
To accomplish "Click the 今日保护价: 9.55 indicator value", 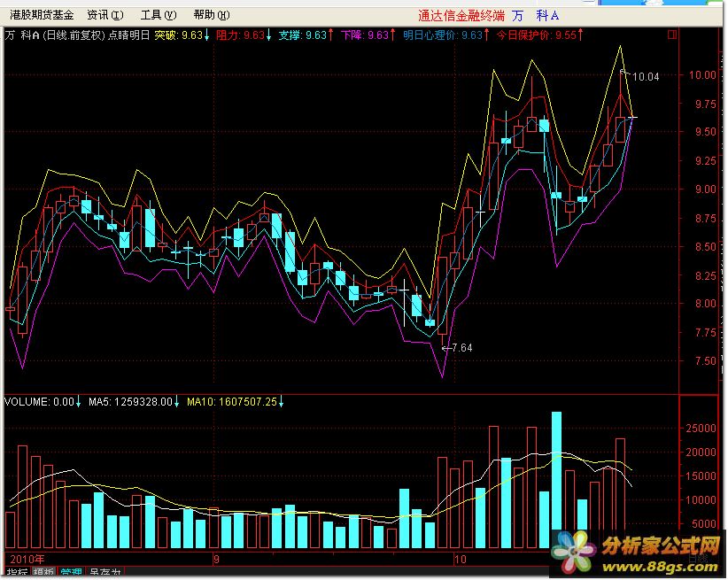I will click(x=539, y=35).
